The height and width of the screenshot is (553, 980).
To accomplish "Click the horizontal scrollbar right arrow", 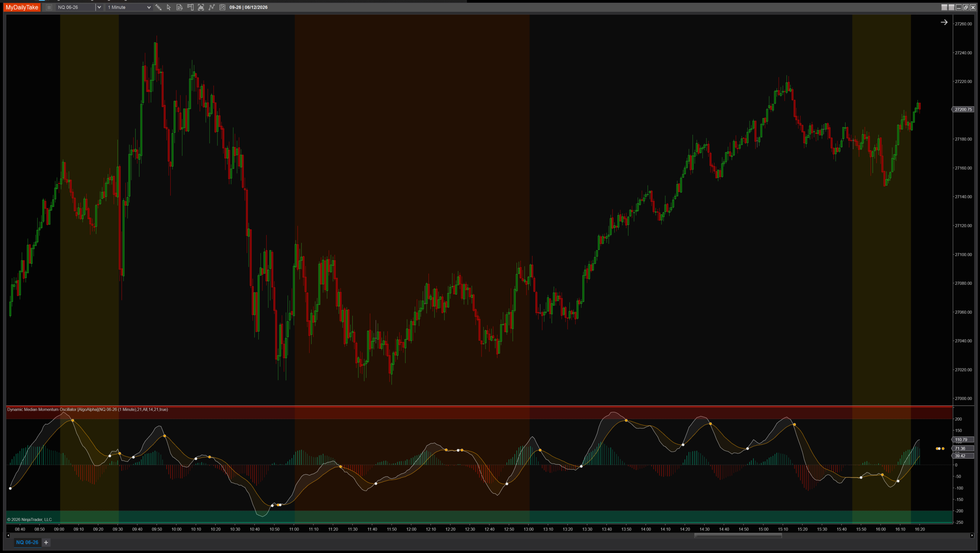I will tap(972, 535).
